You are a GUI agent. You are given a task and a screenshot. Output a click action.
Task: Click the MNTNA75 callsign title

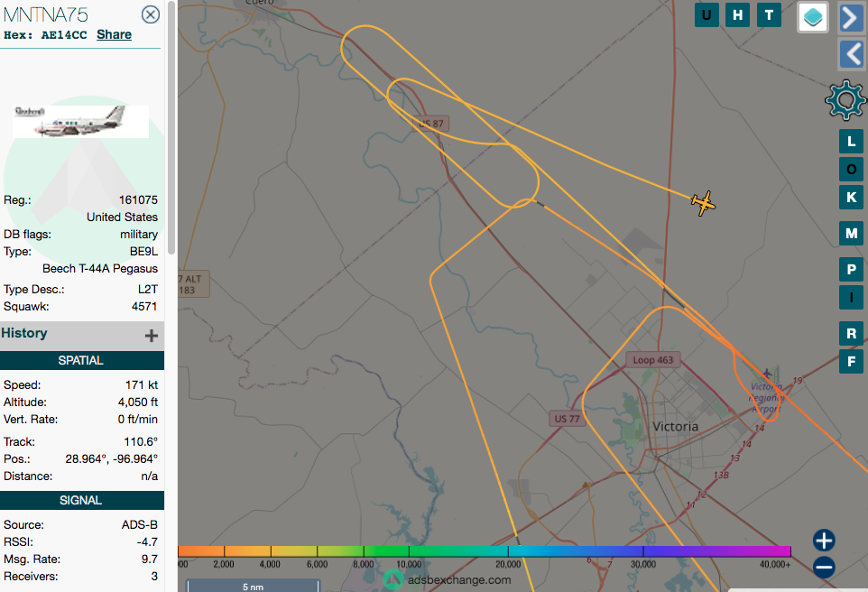[46, 14]
